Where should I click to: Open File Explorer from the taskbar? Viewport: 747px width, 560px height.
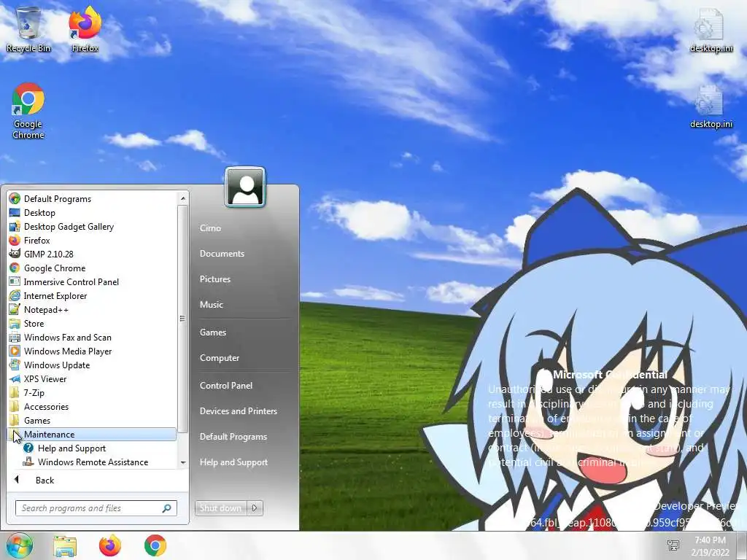(x=65, y=545)
